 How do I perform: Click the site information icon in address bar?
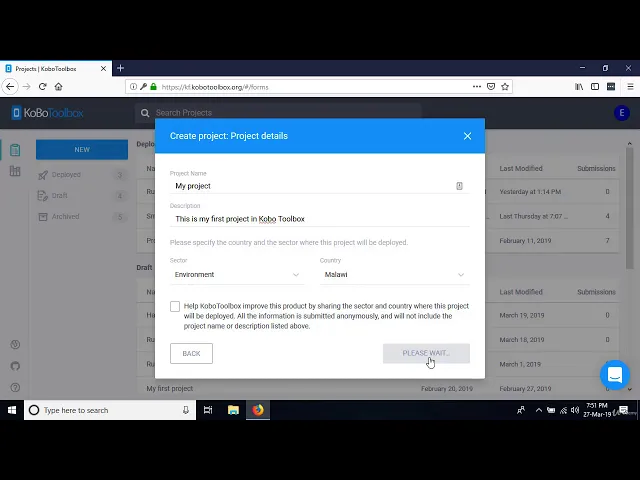point(133,87)
